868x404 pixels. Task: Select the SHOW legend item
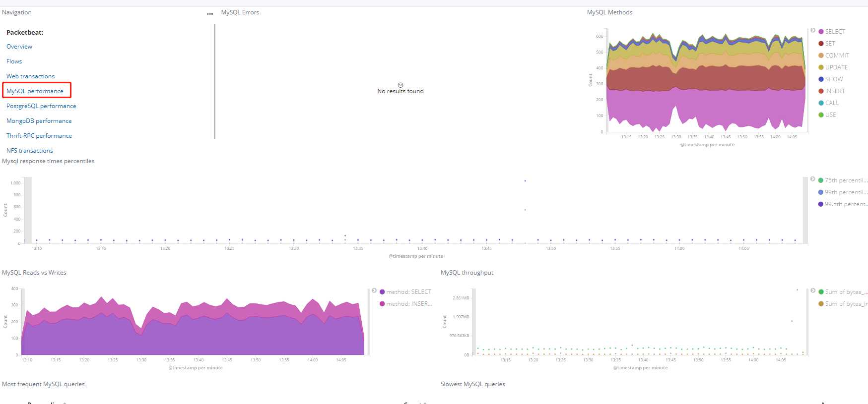point(831,79)
